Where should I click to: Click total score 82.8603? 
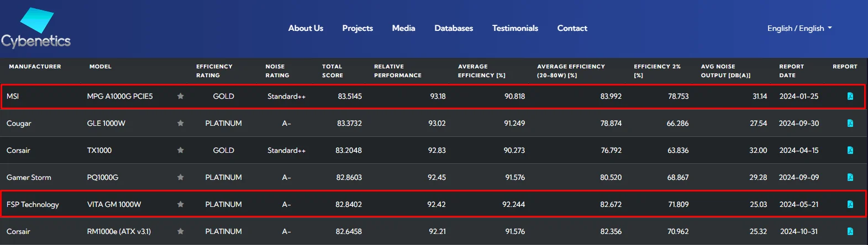[x=349, y=177]
